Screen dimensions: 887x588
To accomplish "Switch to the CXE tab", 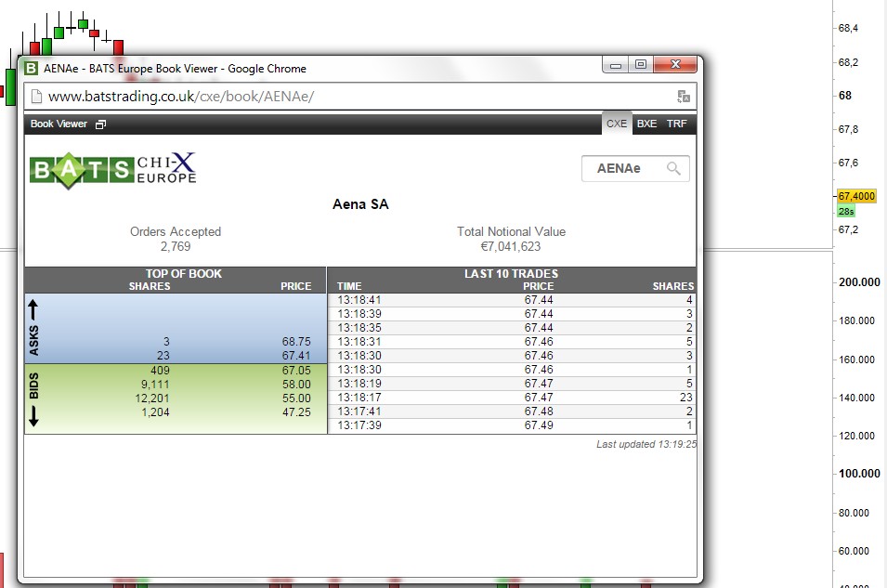I will (x=617, y=124).
